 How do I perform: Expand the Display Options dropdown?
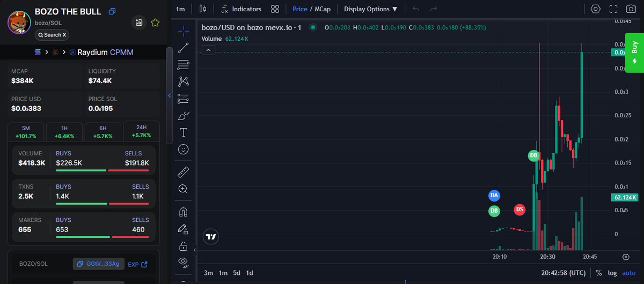tap(371, 9)
